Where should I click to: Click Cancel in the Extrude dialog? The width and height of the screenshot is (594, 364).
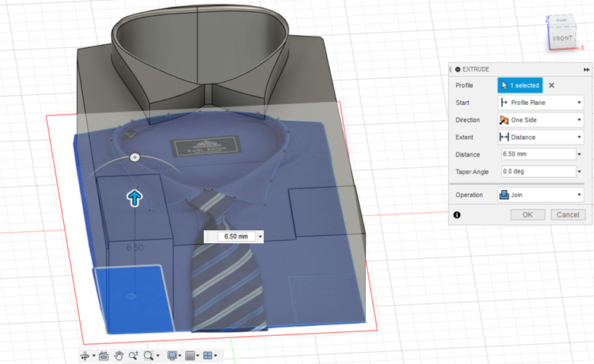click(x=567, y=215)
